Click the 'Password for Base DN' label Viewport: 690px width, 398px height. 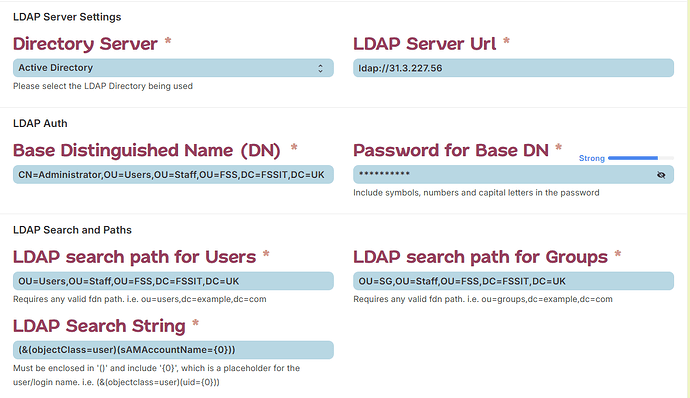coord(451,150)
